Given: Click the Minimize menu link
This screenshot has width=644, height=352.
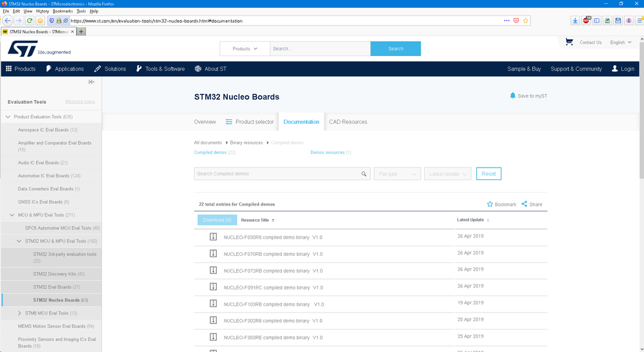Looking at the screenshot, I should click(x=80, y=102).
